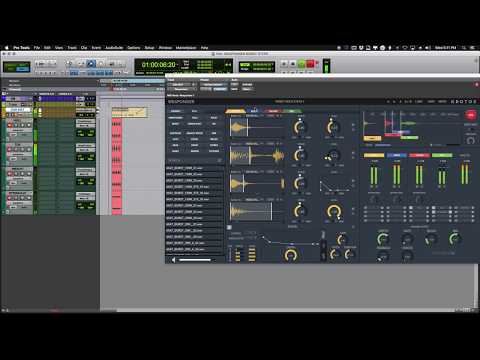Open the Help menu
The height and width of the screenshot is (360, 480).
coord(204,48)
